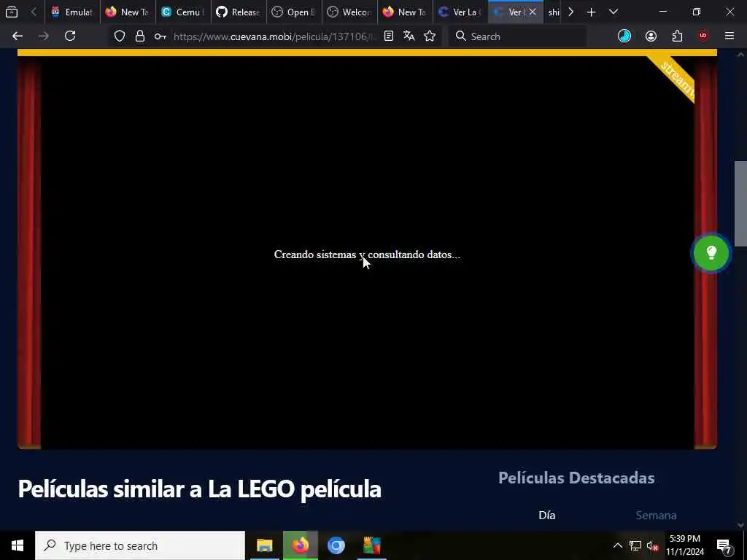Switch to the second New Ta tab

tap(405, 12)
